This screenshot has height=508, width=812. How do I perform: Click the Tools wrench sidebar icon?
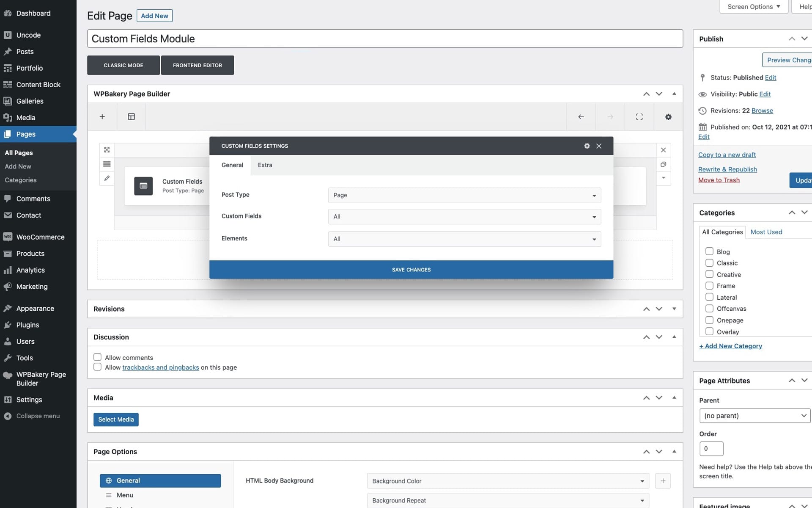(8, 358)
